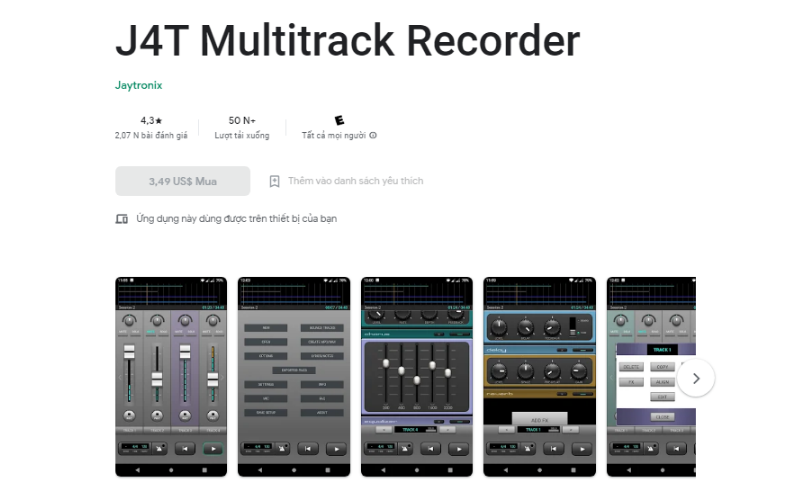Show next screenshots with chevron arrow
This screenshot has width=800, height=500.
[x=696, y=378]
